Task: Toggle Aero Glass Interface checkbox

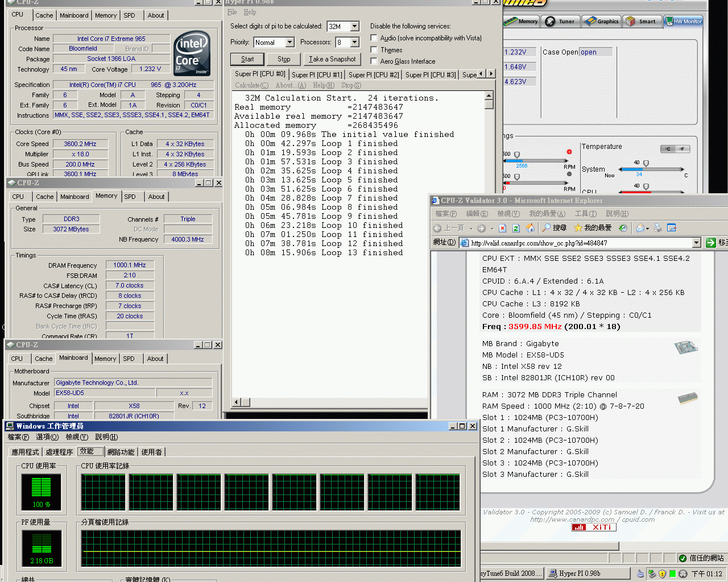Action: 374,61
